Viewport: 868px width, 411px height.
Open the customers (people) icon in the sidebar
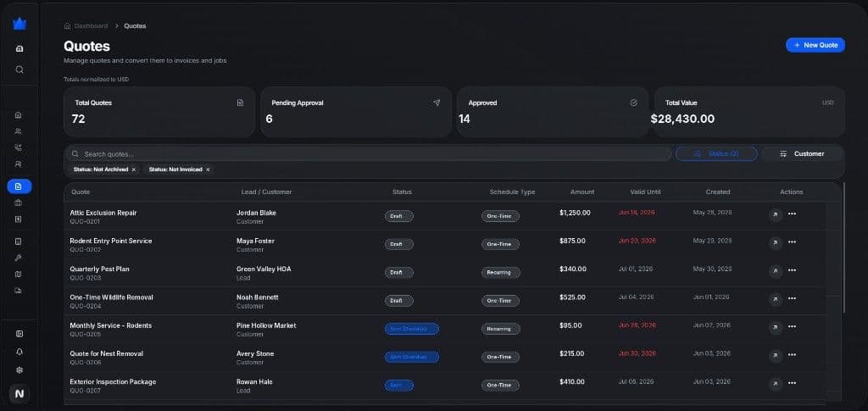(x=19, y=131)
